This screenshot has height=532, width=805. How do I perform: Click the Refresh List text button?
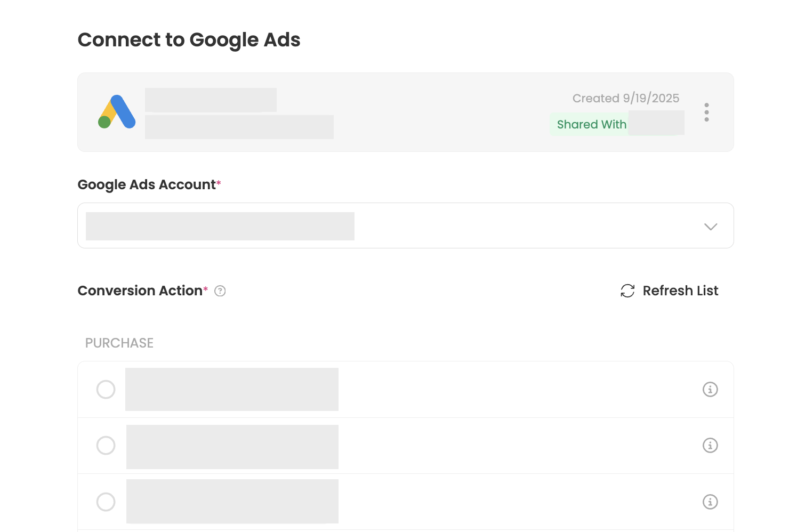(680, 291)
